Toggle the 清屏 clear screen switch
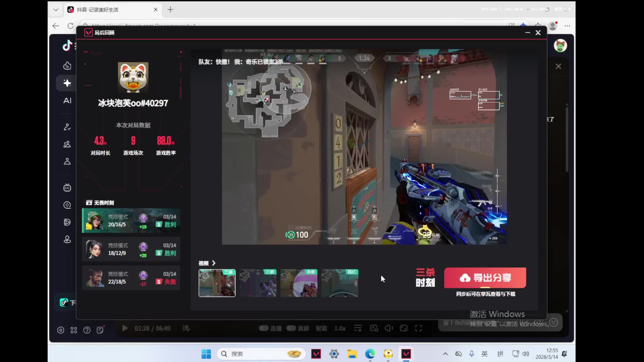This screenshot has height=362, width=644. [291, 328]
